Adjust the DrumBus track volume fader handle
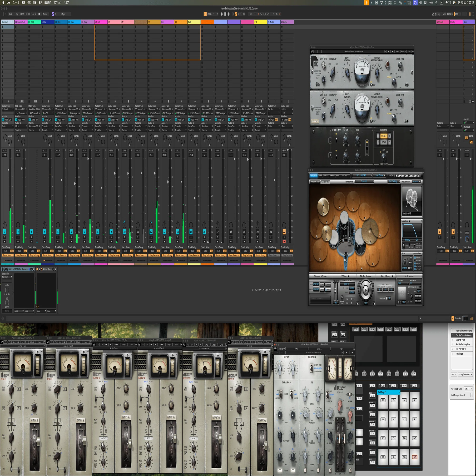 tap(8, 169)
